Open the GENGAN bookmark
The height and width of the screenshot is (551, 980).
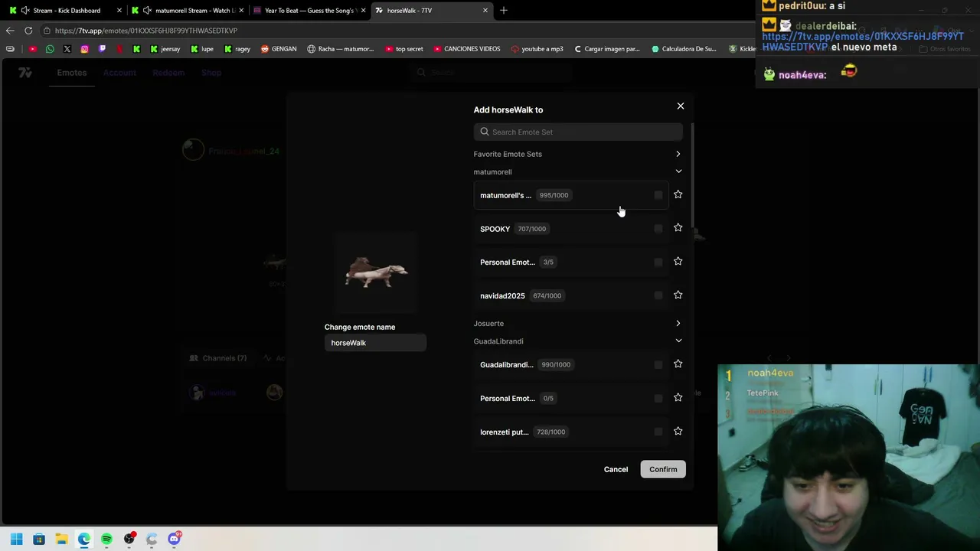click(279, 49)
